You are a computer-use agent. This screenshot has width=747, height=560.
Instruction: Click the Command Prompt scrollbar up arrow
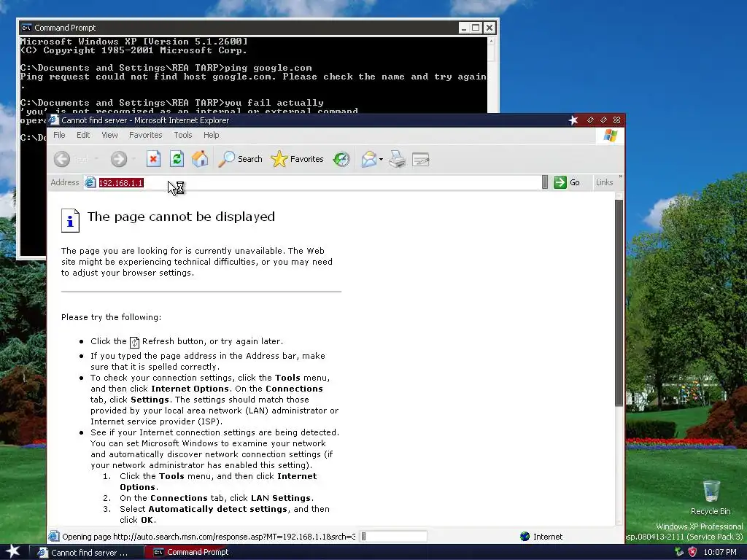491,42
